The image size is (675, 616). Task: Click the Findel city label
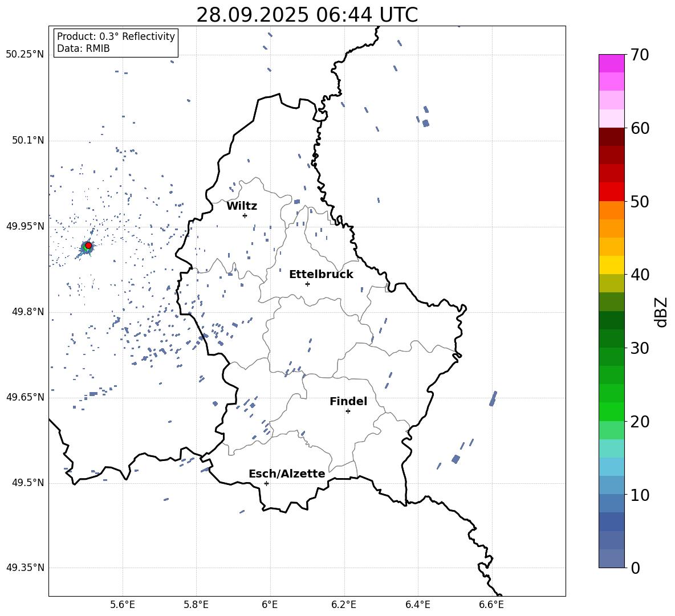[348, 401]
